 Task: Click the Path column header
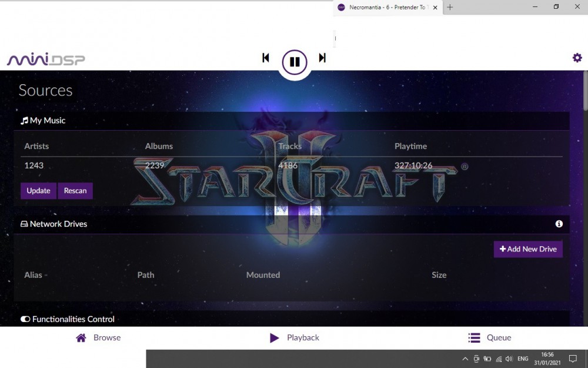[145, 275]
